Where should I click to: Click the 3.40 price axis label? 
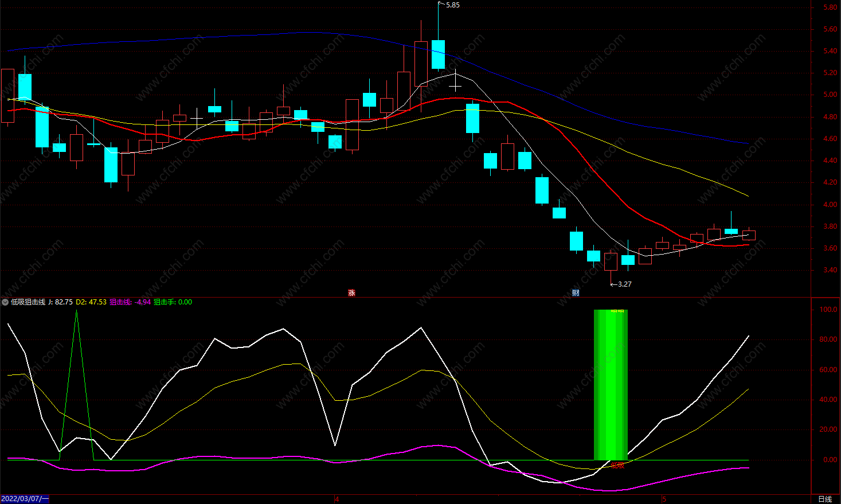click(x=830, y=270)
